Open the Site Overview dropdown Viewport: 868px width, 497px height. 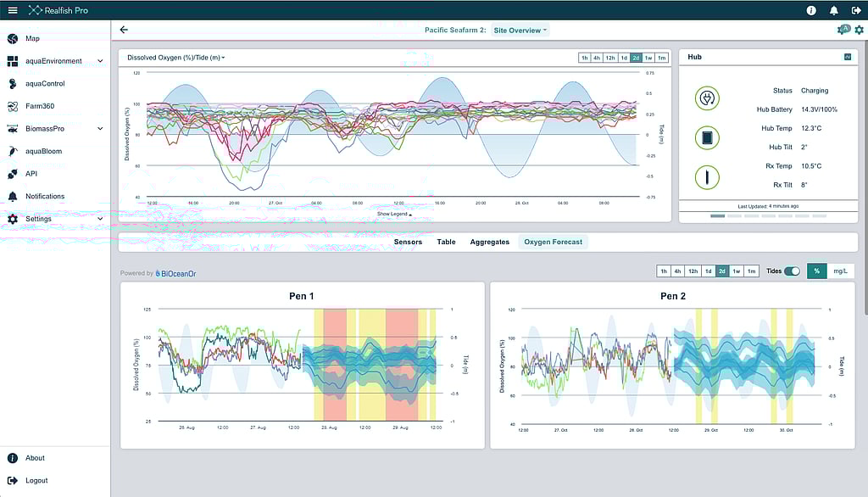pos(520,29)
